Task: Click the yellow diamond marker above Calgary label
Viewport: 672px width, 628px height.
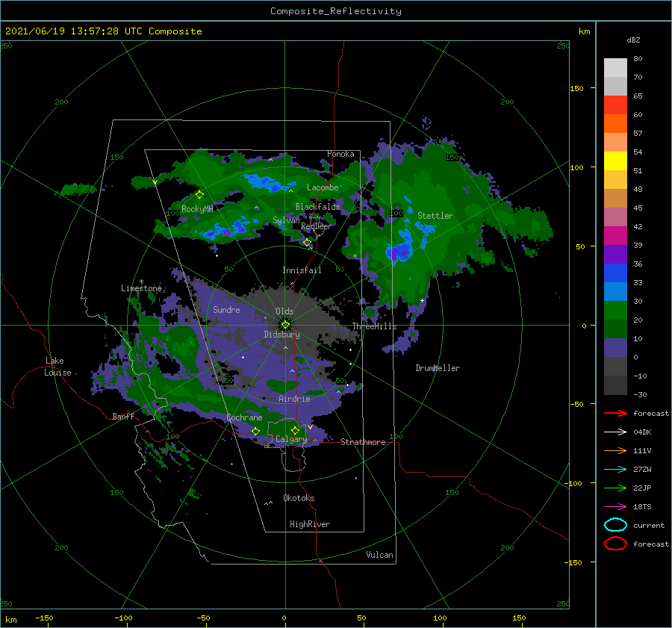Action: point(295,430)
